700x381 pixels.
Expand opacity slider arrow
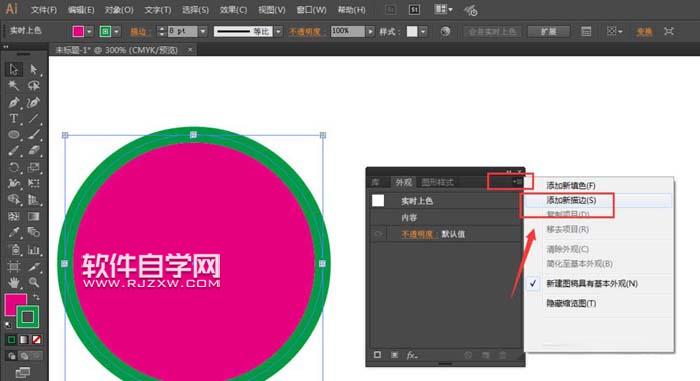[370, 31]
